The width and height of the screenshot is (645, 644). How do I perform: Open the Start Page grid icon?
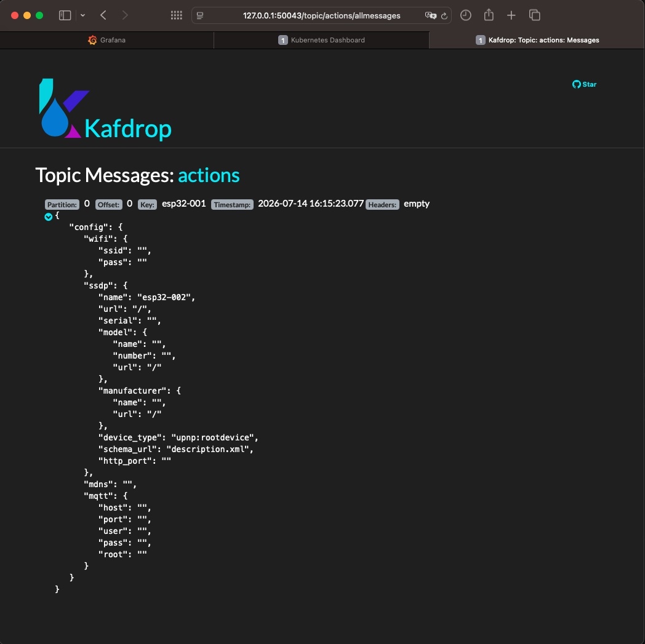[x=177, y=15]
